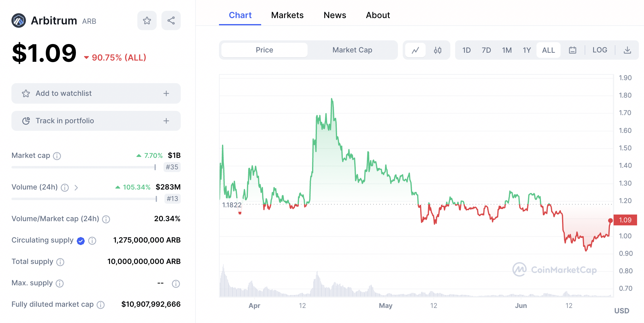Open the Chart tab

coord(240,15)
